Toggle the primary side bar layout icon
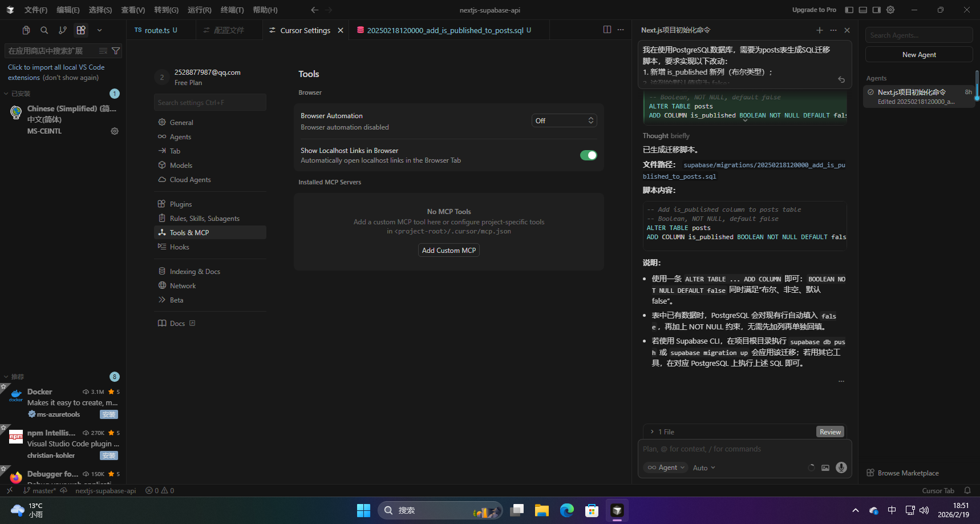 [x=849, y=10]
